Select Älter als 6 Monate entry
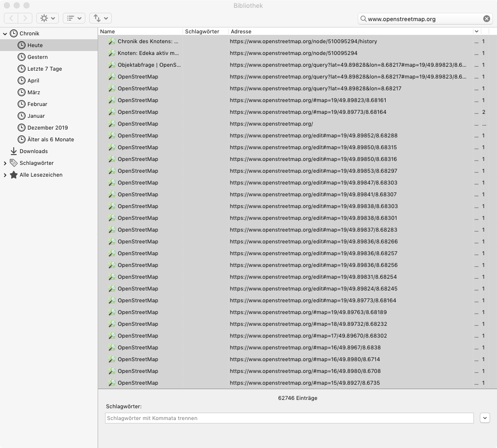Viewport: 497px width, 448px height. click(49, 139)
